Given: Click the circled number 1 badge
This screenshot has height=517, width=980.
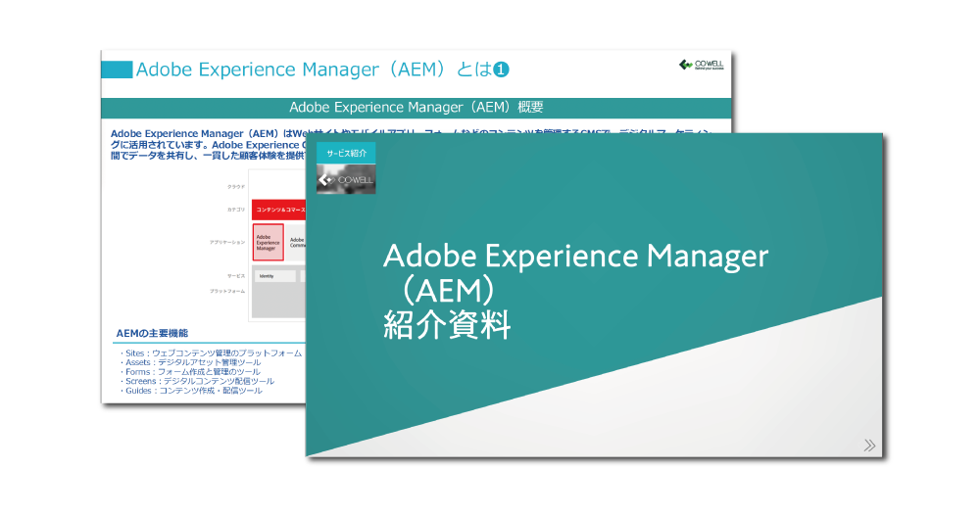Looking at the screenshot, I should [x=501, y=70].
